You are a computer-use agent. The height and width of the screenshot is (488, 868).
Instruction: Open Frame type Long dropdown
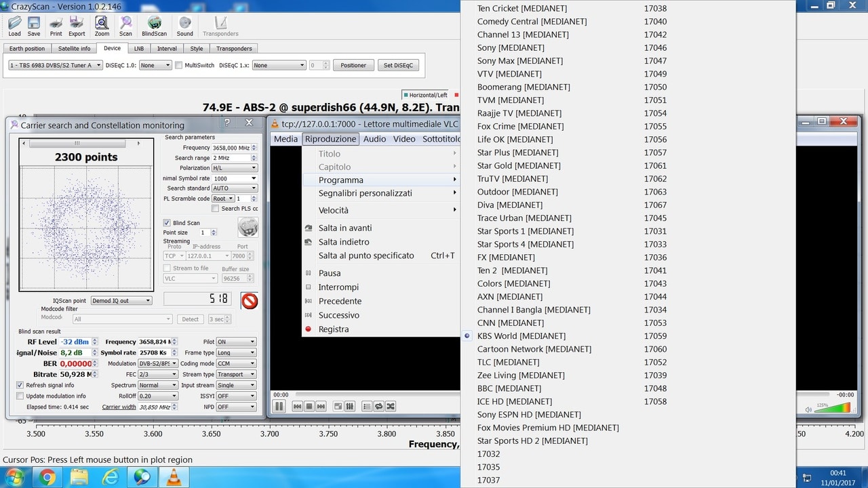pyautogui.click(x=236, y=352)
